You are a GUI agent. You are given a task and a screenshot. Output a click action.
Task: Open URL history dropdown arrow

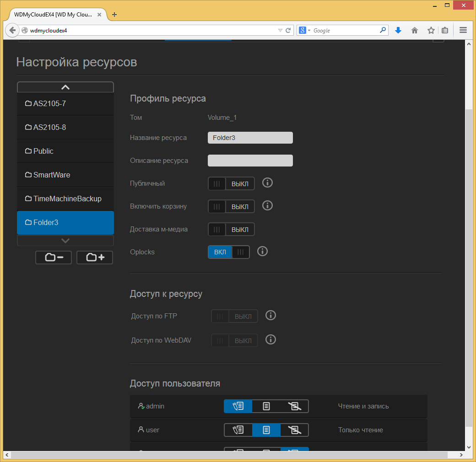280,30
